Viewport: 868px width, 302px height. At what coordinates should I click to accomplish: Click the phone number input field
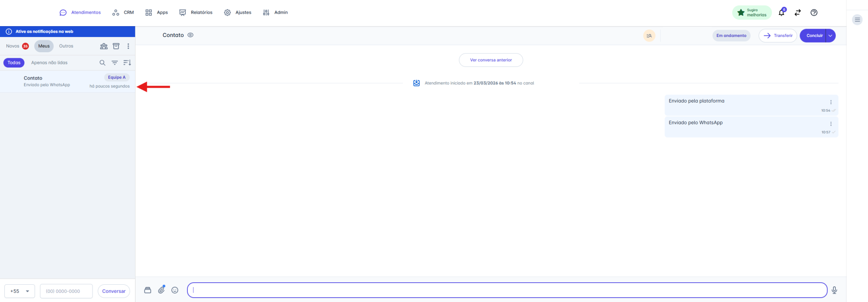coord(66,291)
